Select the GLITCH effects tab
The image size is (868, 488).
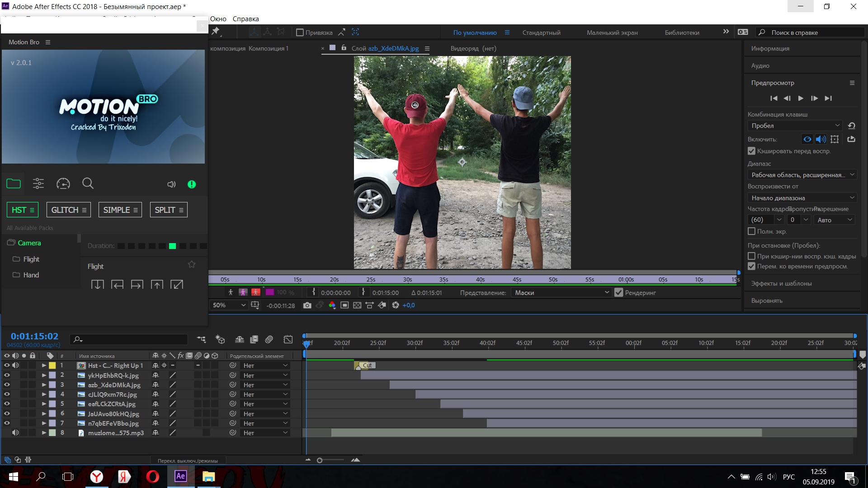pos(66,210)
